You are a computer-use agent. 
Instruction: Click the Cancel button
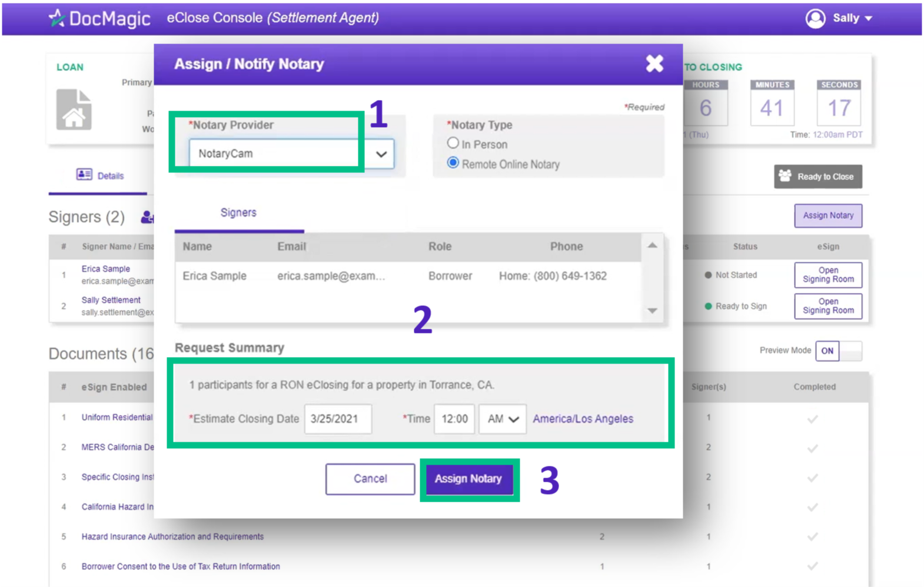click(370, 479)
